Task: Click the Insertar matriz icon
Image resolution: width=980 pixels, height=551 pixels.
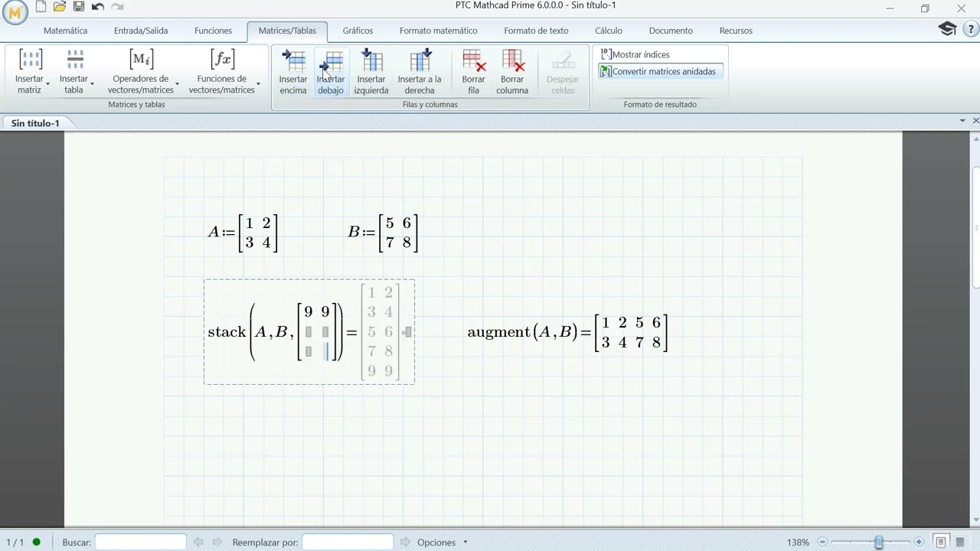Action: (30, 60)
